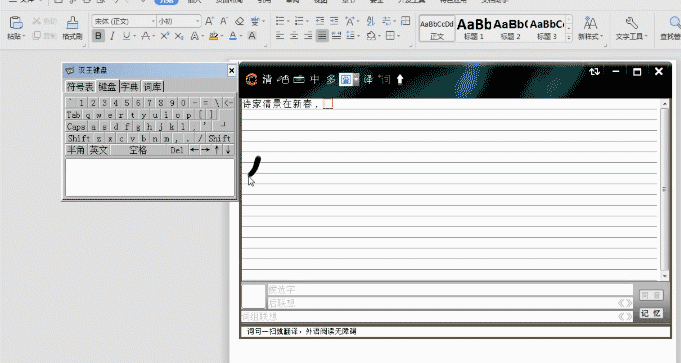Image resolution: width=681 pixels, height=363 pixels.
Task: Open the font name dropdown 宋体 (正文)
Action: (x=124, y=21)
